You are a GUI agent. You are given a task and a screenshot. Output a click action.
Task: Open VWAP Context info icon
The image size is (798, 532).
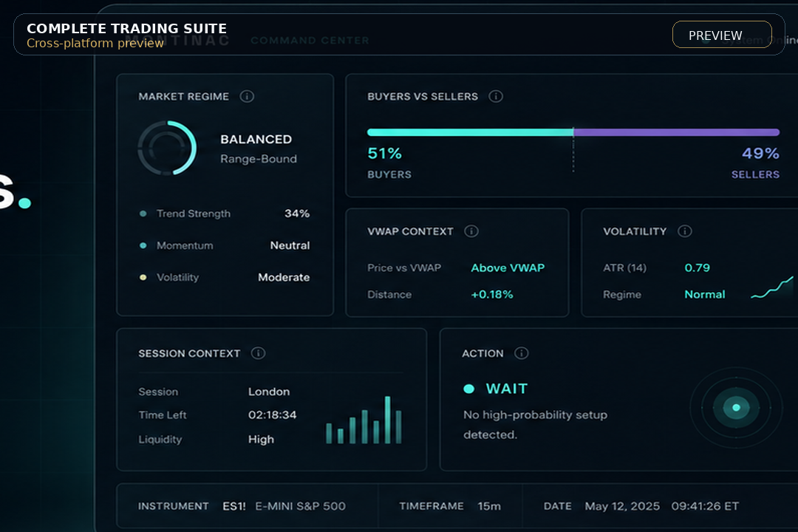471,231
